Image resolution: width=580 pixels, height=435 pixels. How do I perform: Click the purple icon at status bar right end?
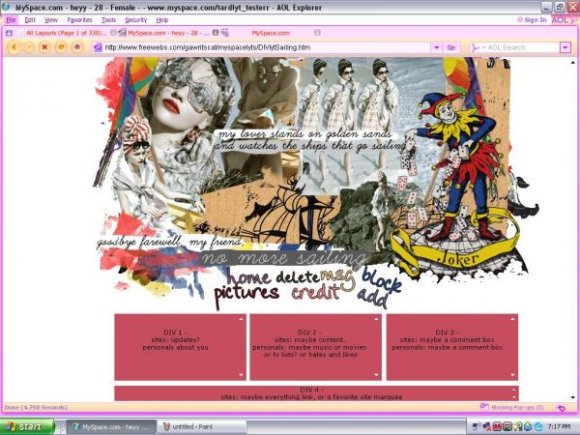click(x=562, y=408)
